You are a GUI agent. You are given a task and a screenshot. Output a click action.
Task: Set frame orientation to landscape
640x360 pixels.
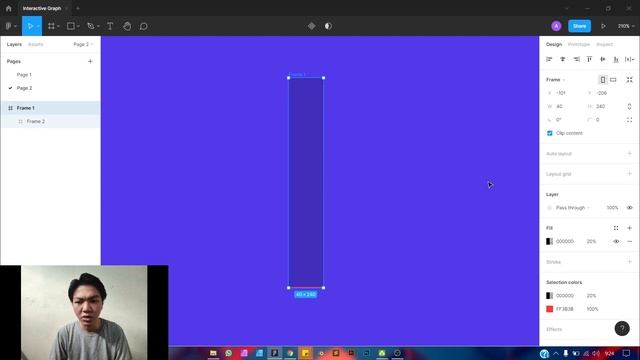coord(613,80)
